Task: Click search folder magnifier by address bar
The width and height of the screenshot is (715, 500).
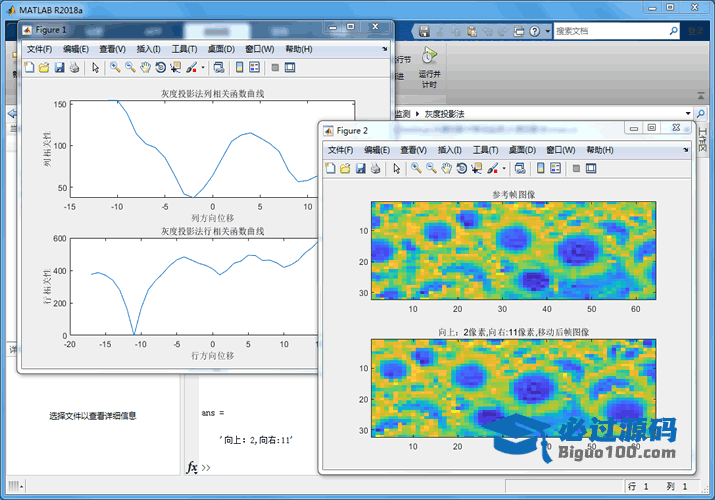Action: [700, 113]
